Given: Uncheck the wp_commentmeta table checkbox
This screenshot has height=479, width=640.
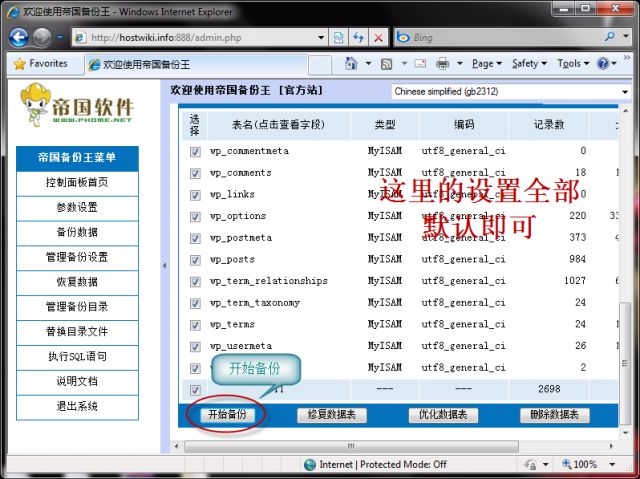Looking at the screenshot, I should pyautogui.click(x=195, y=152).
